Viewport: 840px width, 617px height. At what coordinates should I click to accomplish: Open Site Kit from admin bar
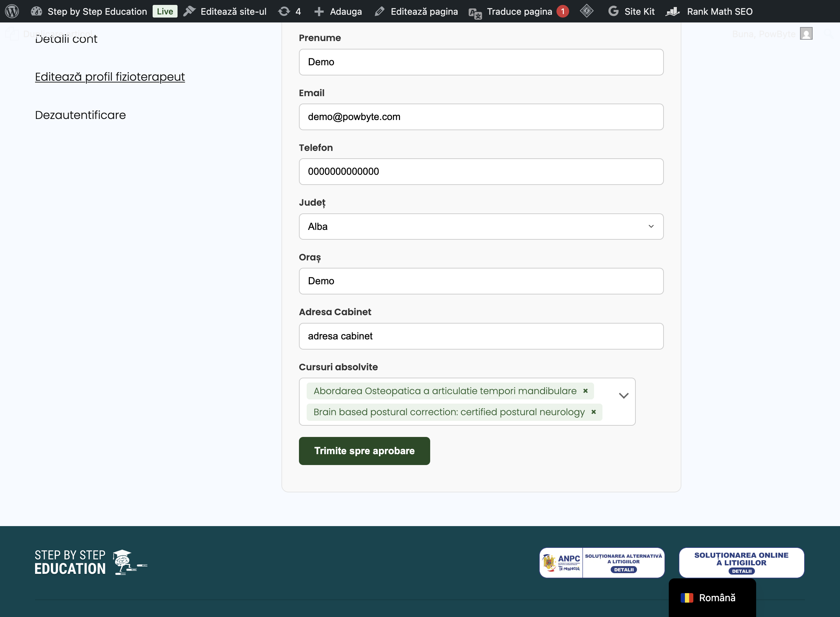pyautogui.click(x=631, y=11)
